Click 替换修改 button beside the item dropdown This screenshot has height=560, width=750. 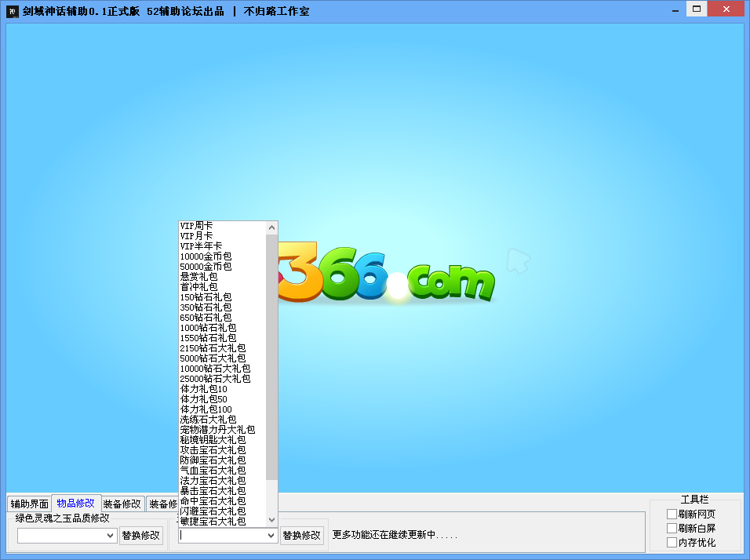click(302, 536)
